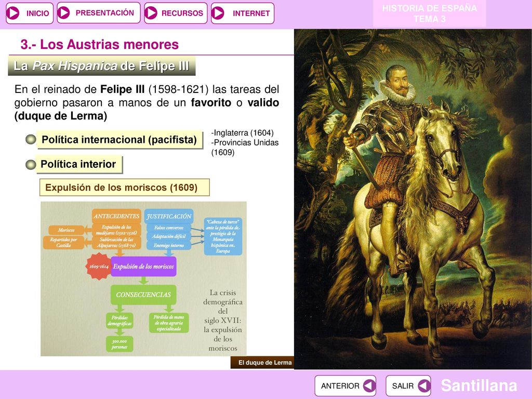
Task: Click the Sublevación de las Alpujarras box
Action: pyautogui.click(x=116, y=243)
